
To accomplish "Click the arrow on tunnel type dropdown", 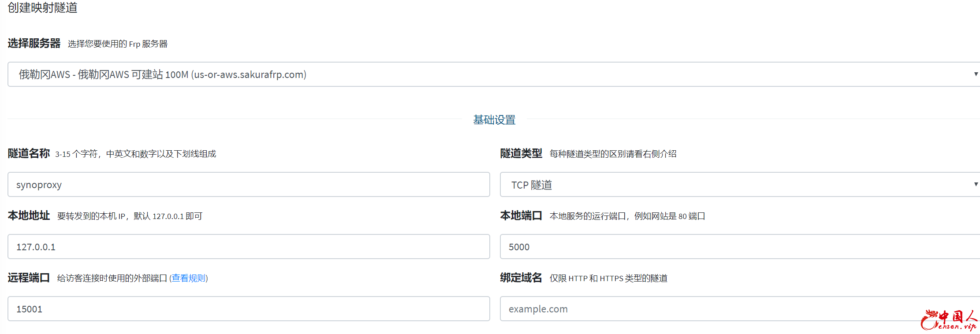I will pyautogui.click(x=976, y=184).
